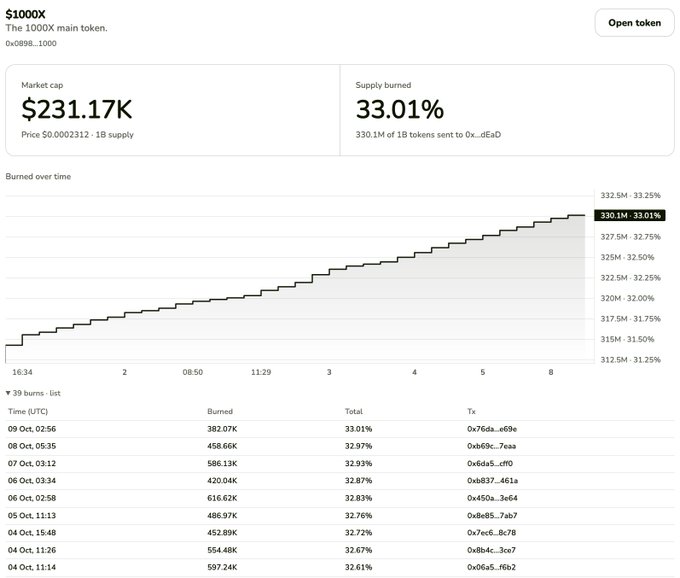This screenshot has width=680, height=578.
Task: Click the 327.5M · 32.75% axis label
Action: 630,237
